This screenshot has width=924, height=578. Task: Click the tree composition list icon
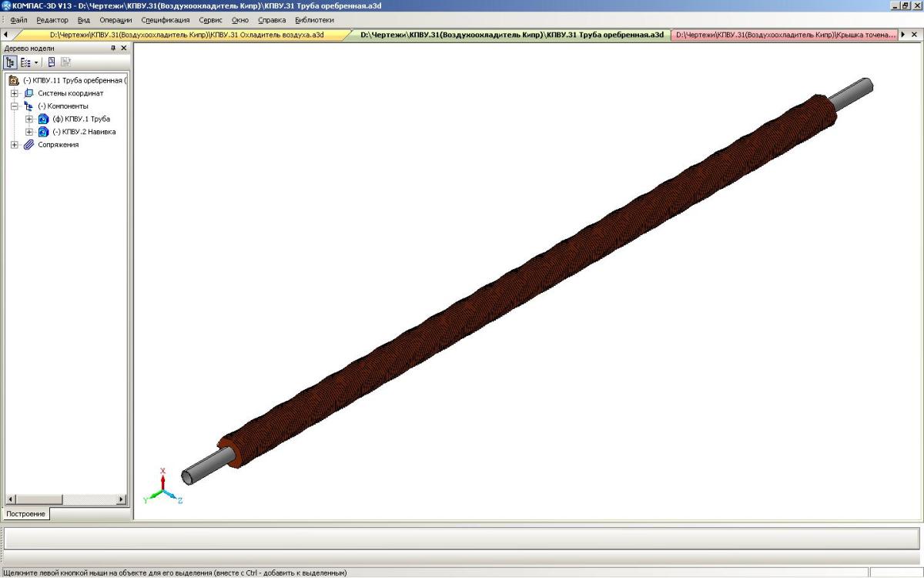pyautogui.click(x=25, y=62)
